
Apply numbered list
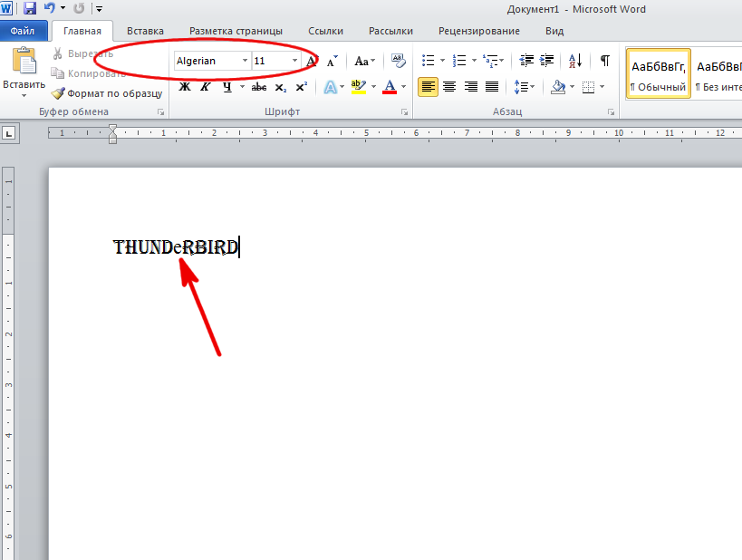click(x=459, y=61)
